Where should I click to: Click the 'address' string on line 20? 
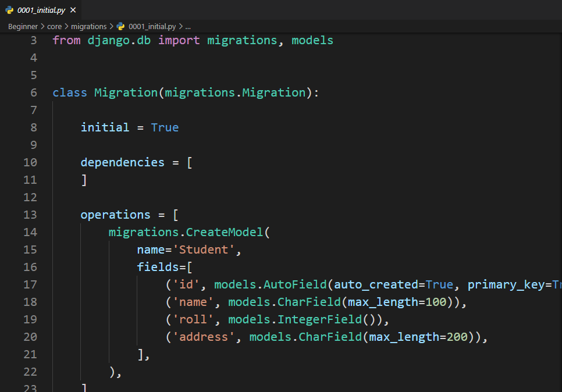203,337
